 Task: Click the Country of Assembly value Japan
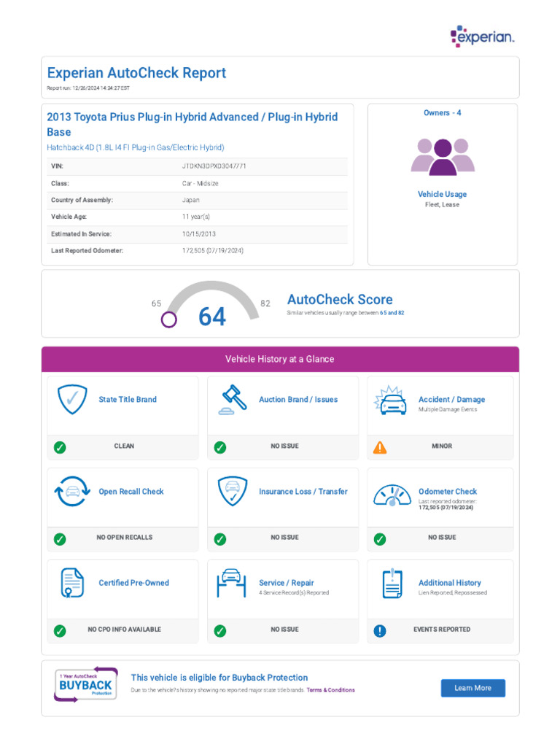tap(190, 200)
